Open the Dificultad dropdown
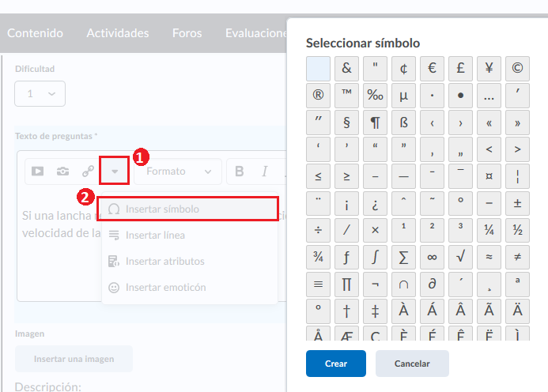 (40, 93)
